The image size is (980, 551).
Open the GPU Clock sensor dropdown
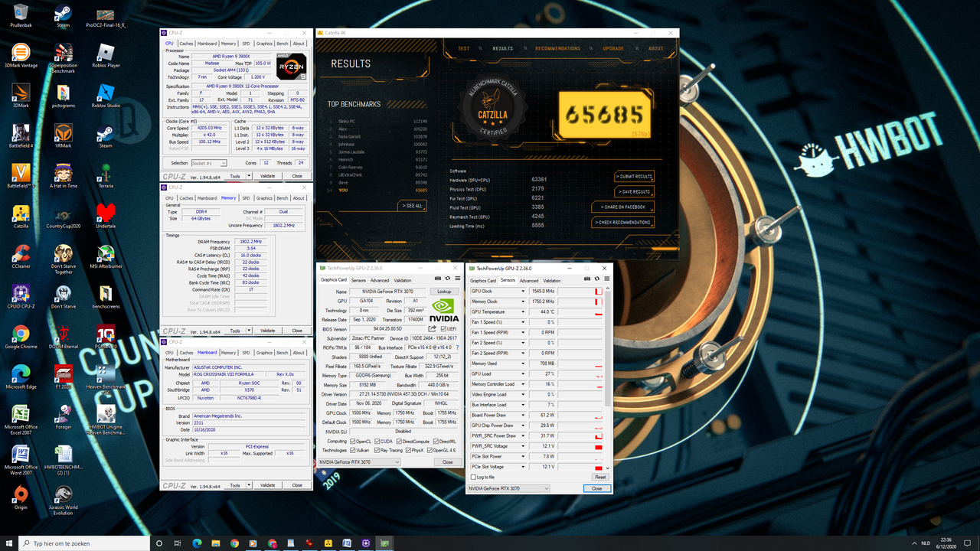523,292
